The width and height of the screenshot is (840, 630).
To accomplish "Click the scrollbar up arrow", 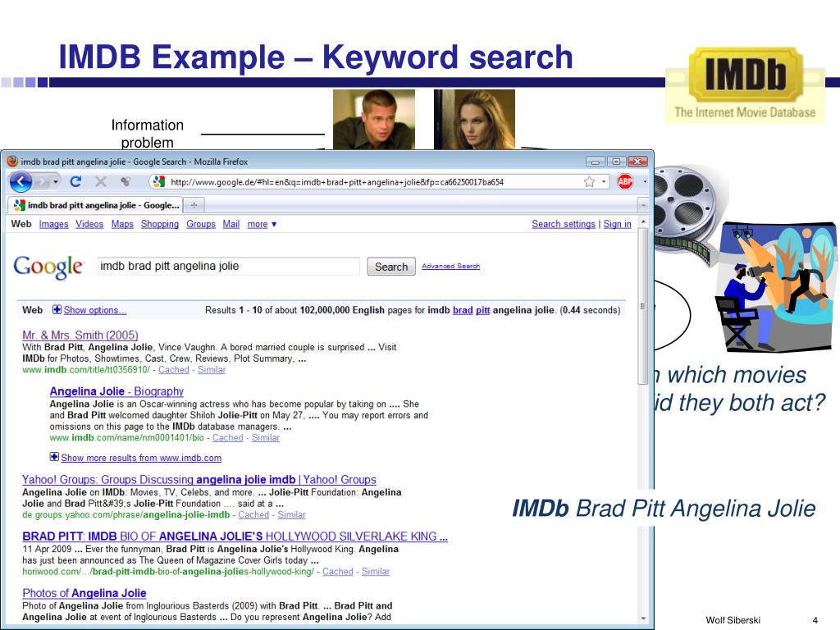I will point(643,221).
